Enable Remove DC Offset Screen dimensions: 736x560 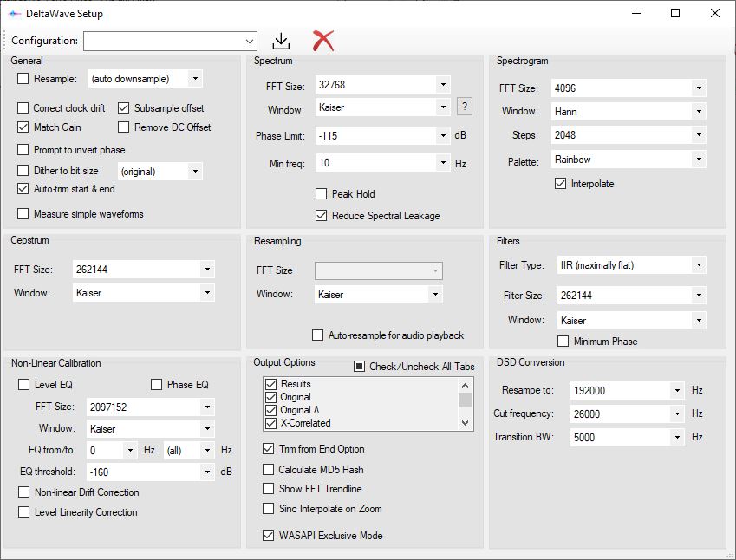(123, 127)
